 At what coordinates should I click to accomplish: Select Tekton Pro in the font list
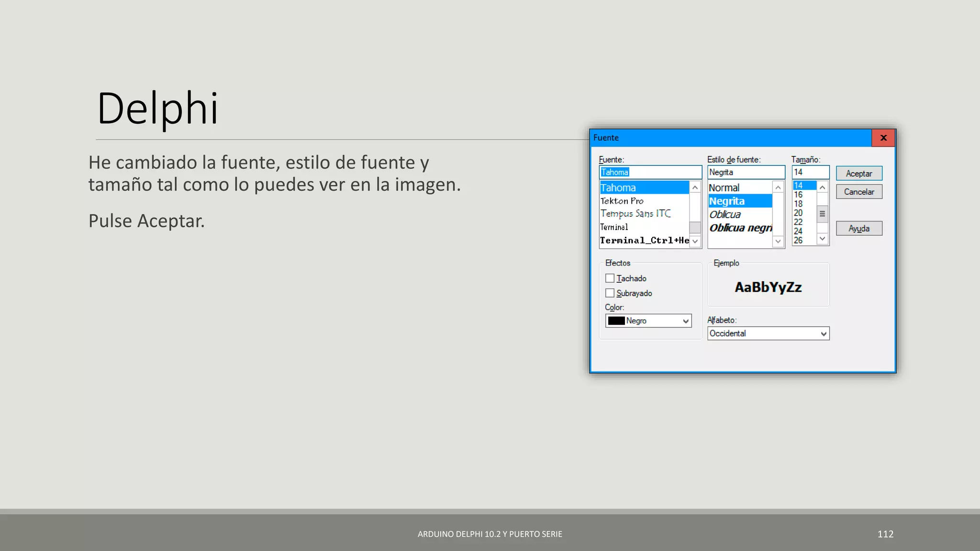(644, 201)
